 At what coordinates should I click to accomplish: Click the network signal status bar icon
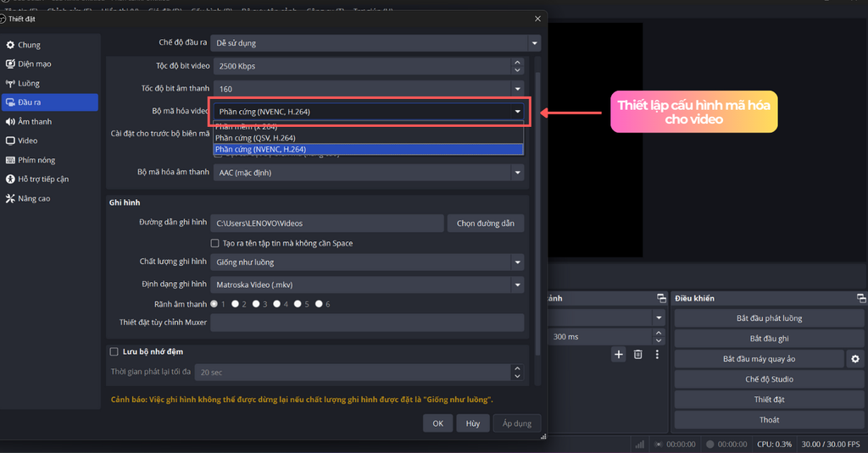pyautogui.click(x=640, y=445)
